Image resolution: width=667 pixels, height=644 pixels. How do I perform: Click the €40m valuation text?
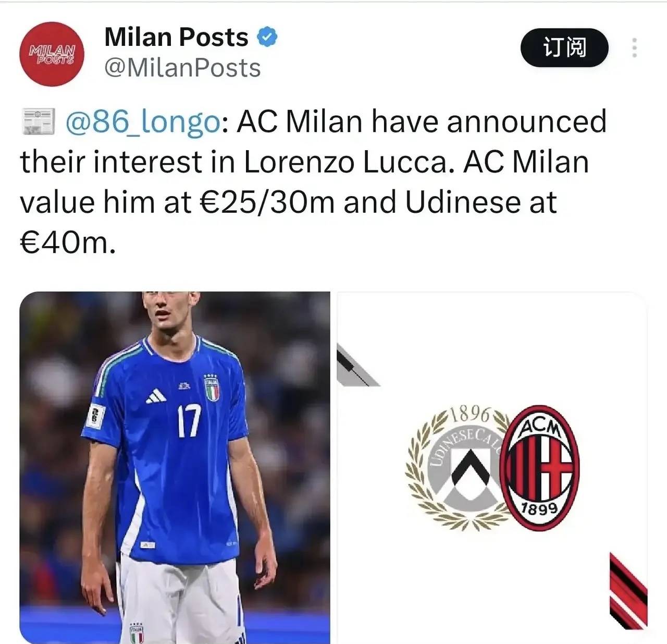67,242
